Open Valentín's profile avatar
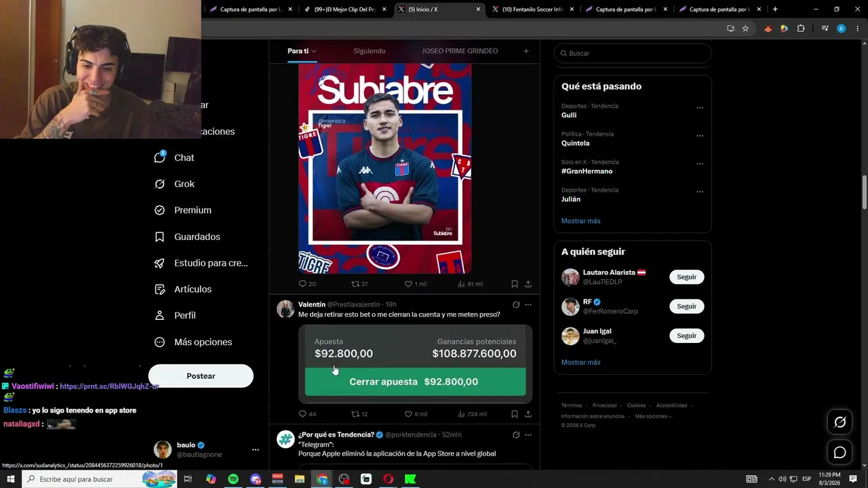The image size is (868, 488). tap(285, 309)
